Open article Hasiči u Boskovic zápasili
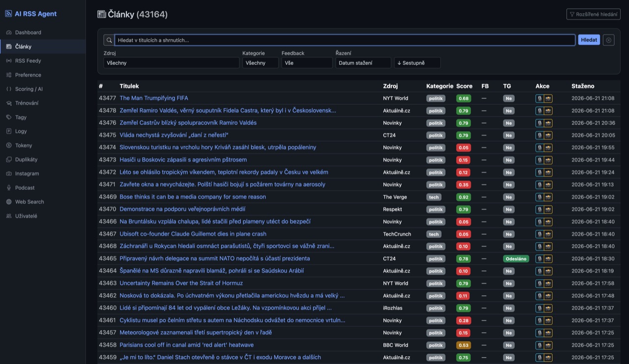 [x=183, y=160]
